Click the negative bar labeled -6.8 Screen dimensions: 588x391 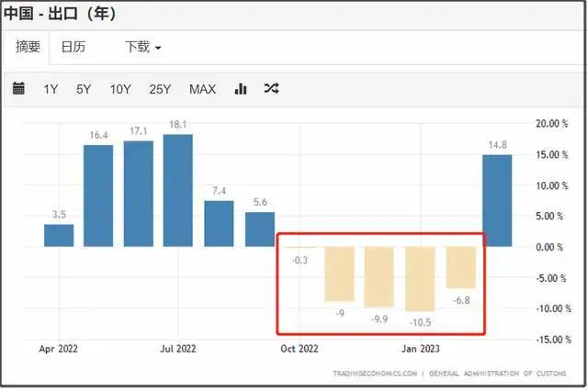point(460,267)
